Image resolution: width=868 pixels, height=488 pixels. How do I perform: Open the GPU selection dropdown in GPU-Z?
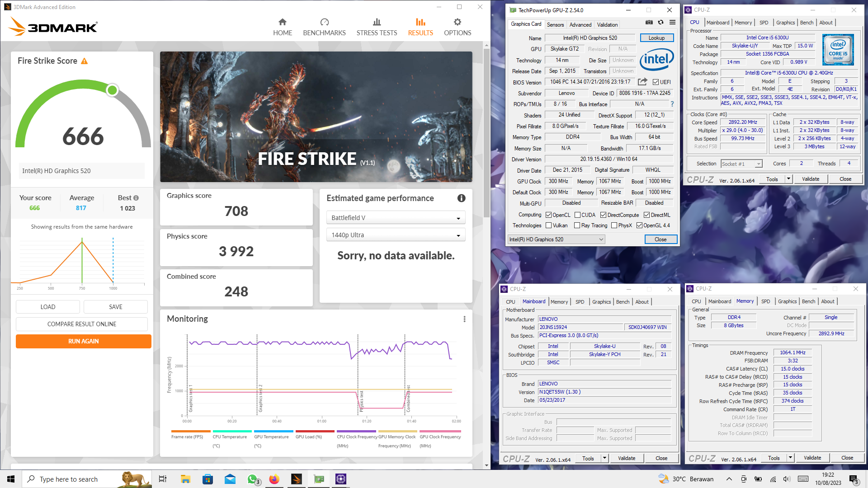pos(557,239)
